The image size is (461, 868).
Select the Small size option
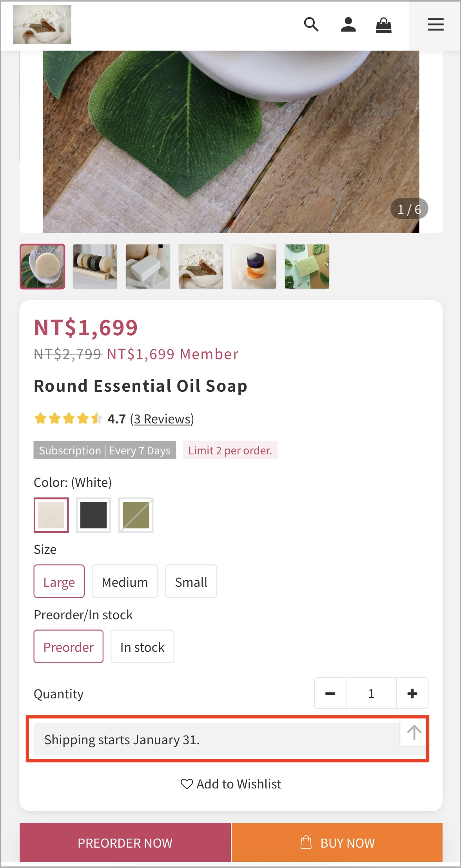191,581
